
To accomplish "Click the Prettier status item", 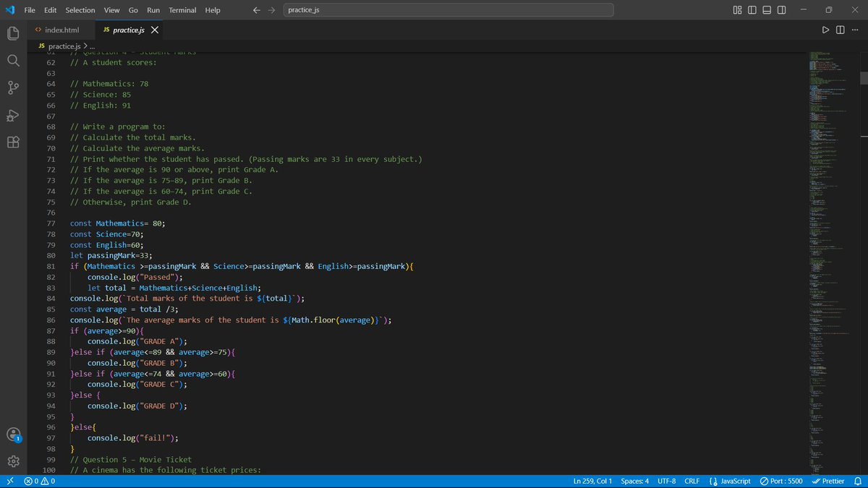I will tap(828, 481).
